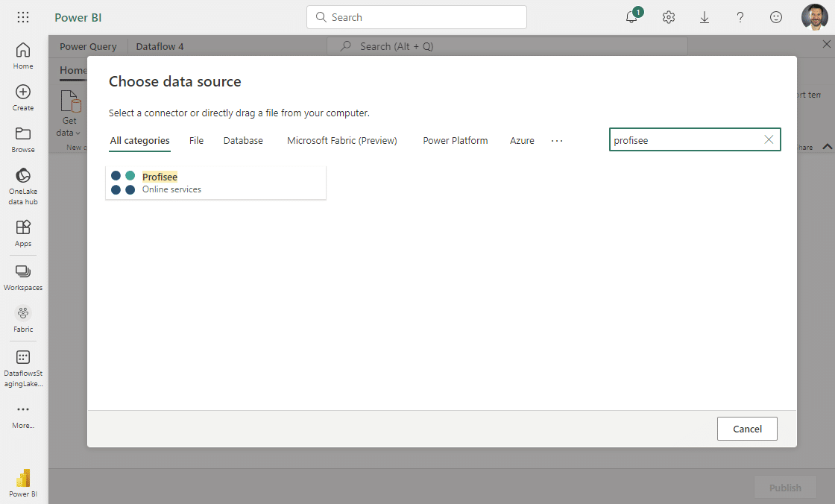Open the Workspaces pane
The height and width of the screenshot is (504, 835).
coord(23,277)
